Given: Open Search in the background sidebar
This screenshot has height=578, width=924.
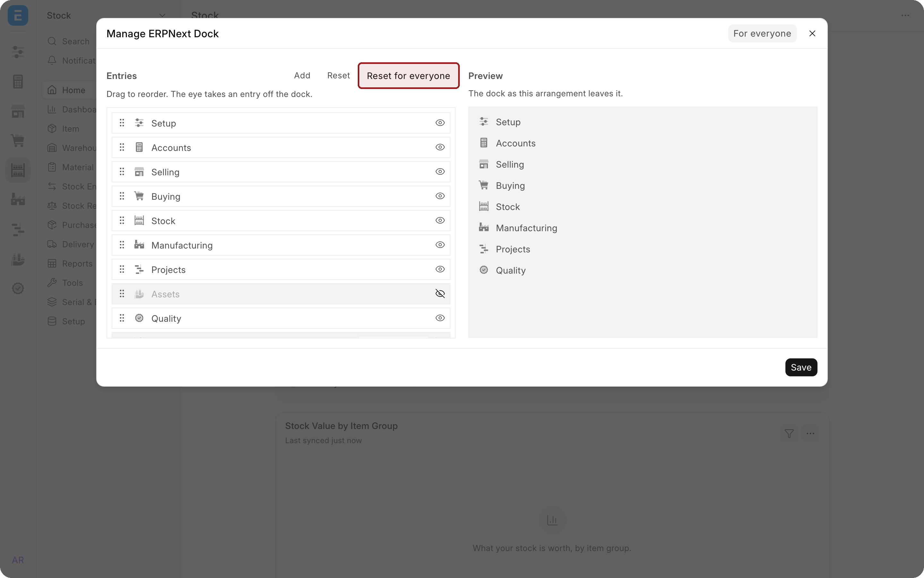Looking at the screenshot, I should coord(68,41).
